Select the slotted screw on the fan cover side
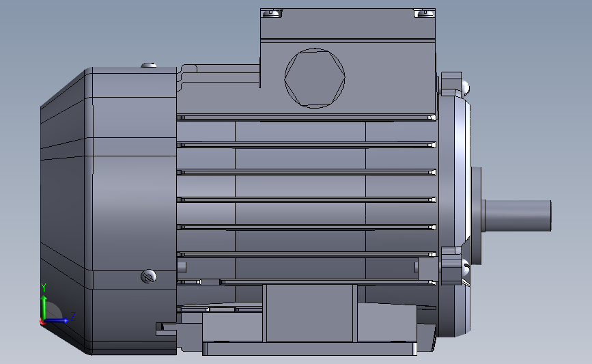The width and height of the screenshot is (592, 364). point(149,277)
